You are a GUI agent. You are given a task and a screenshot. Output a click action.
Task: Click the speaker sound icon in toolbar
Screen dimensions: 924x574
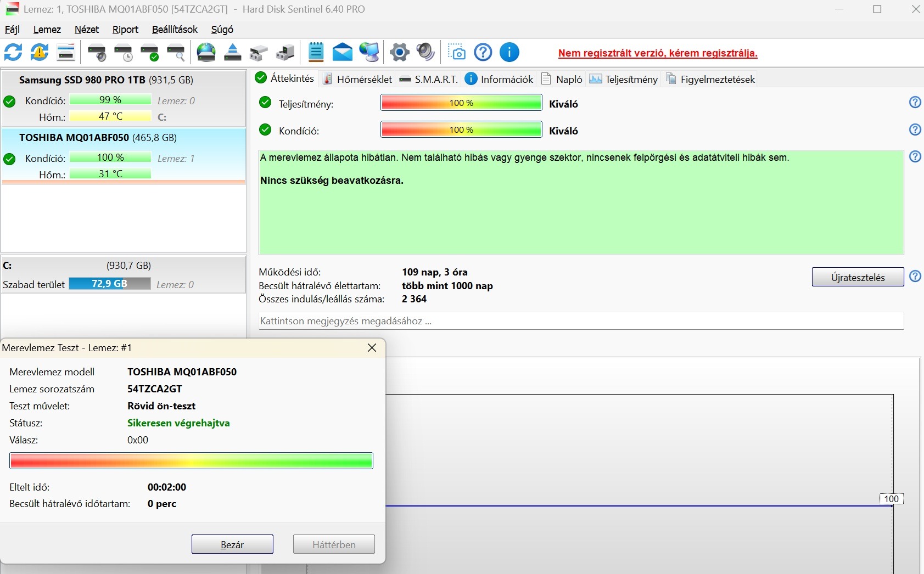click(426, 53)
